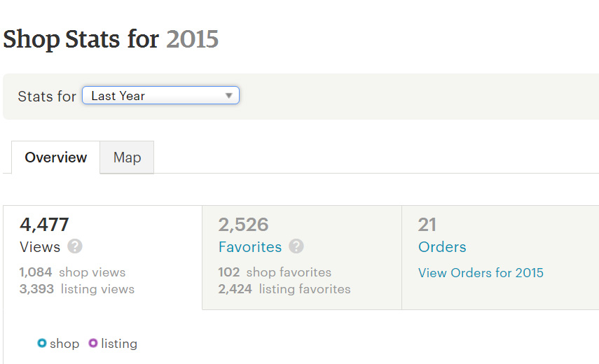The width and height of the screenshot is (599, 364).
Task: Click the 3,393 listing views line
Action: coord(77,288)
